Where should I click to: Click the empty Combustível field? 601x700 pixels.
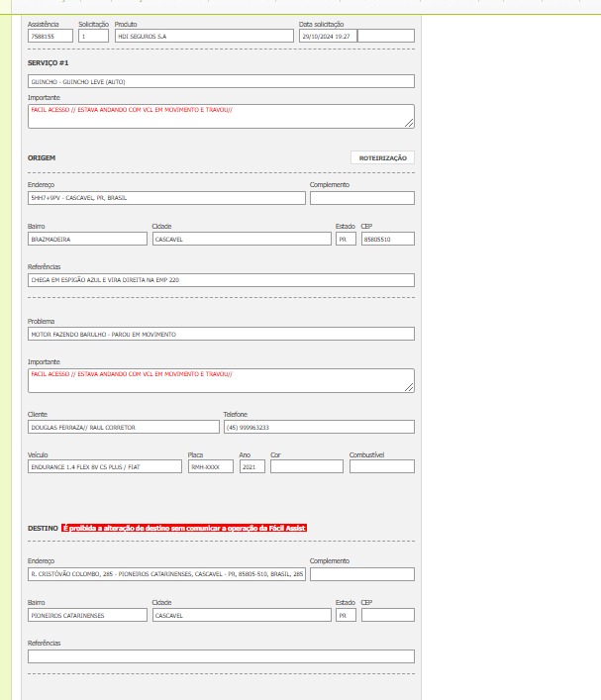click(382, 466)
